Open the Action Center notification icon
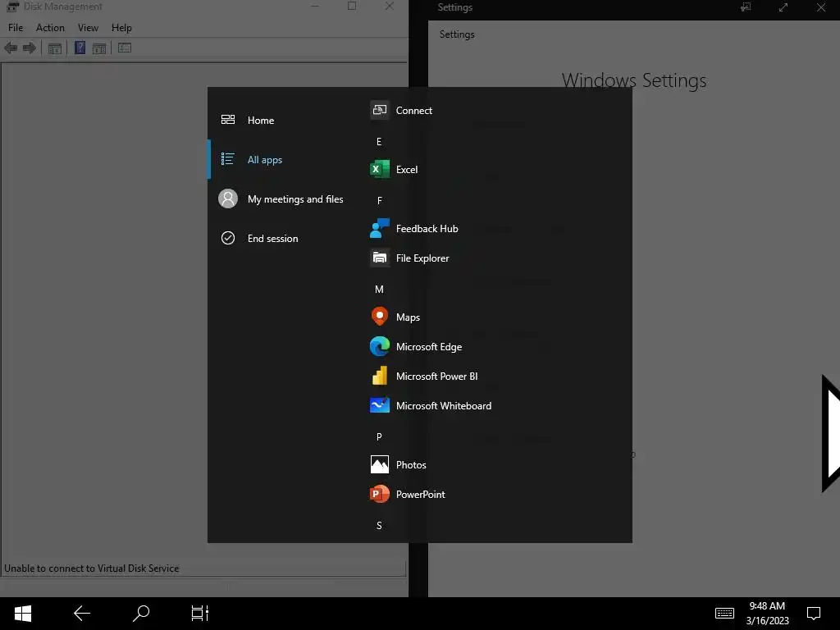The height and width of the screenshot is (630, 840). click(814, 614)
